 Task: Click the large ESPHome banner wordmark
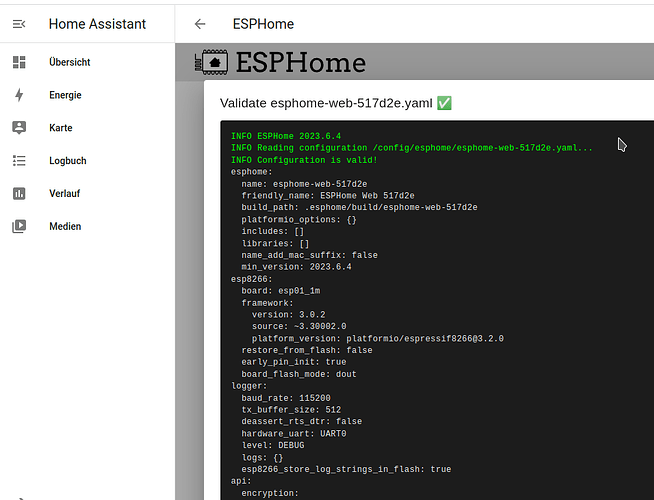click(x=301, y=63)
